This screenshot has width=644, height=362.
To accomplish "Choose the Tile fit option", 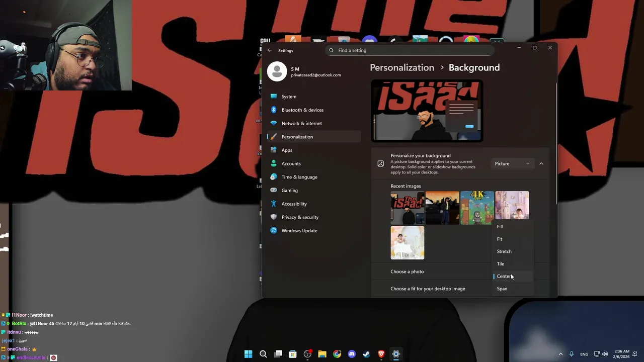I will [x=512, y=264].
